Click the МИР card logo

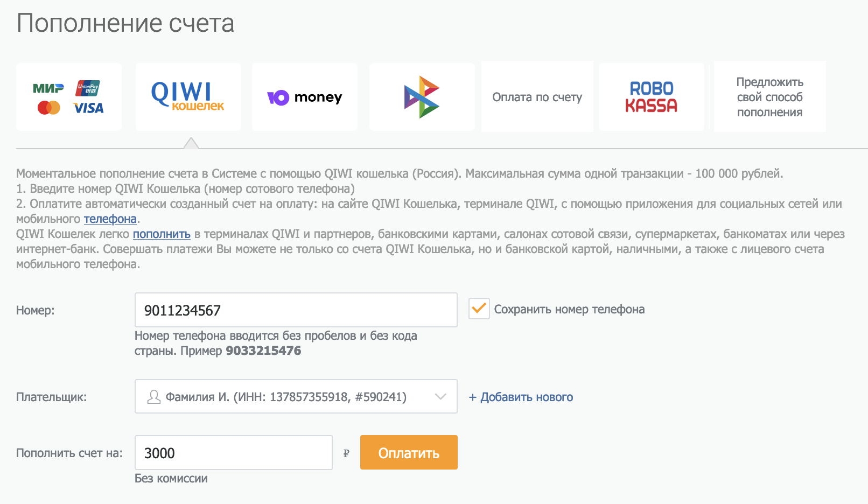click(48, 88)
